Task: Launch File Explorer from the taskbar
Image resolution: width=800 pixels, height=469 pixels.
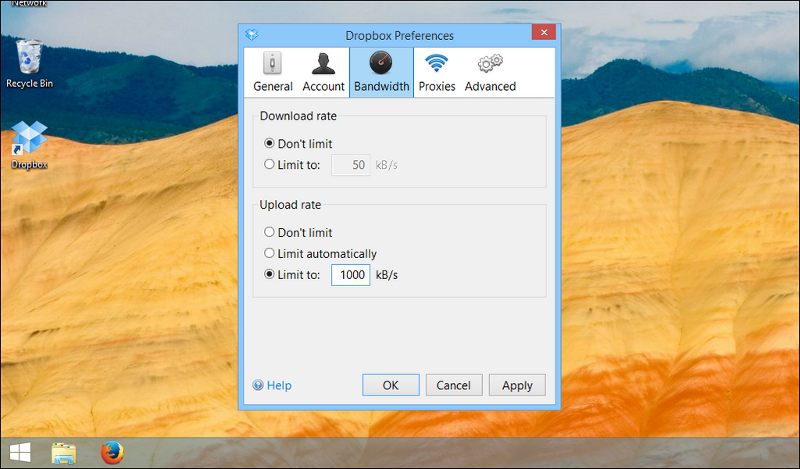Action: click(x=64, y=453)
